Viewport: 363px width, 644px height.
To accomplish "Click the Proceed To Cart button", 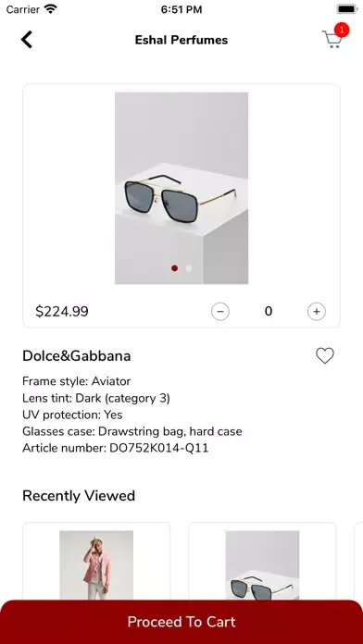I will tap(181, 622).
